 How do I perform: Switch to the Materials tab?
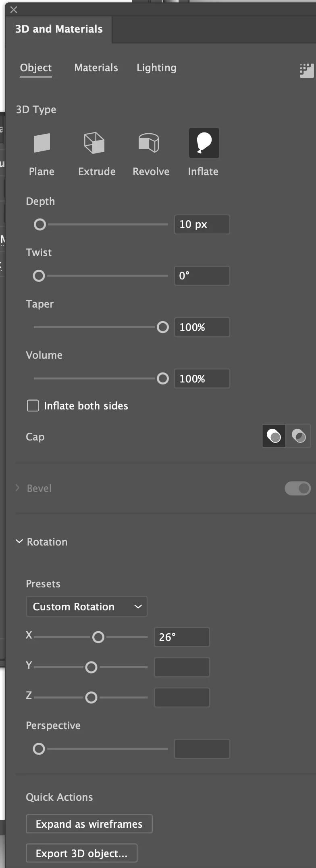tap(96, 68)
